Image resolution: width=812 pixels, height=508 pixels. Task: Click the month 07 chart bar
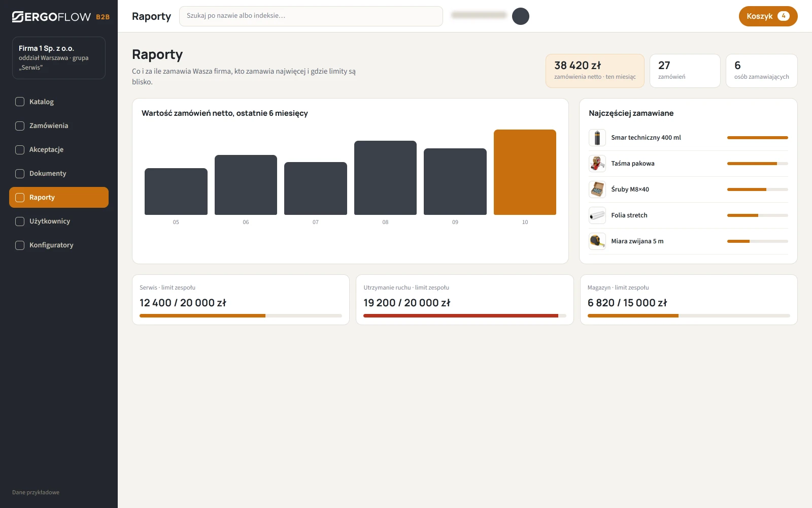click(x=316, y=188)
